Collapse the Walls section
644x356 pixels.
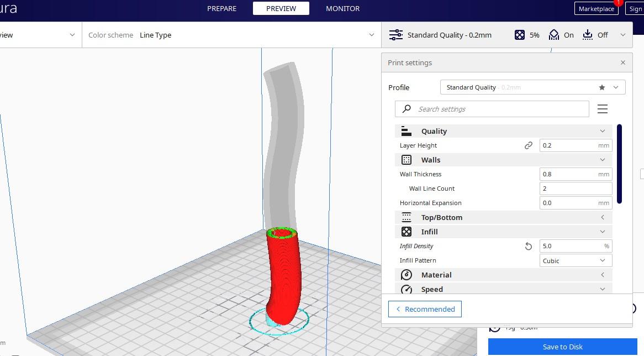click(602, 160)
